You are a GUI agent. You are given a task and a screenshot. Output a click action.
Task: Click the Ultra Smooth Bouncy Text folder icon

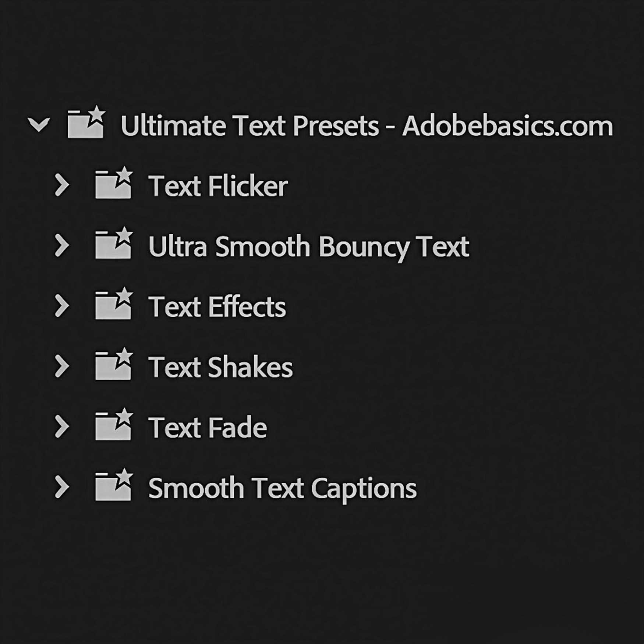113,246
